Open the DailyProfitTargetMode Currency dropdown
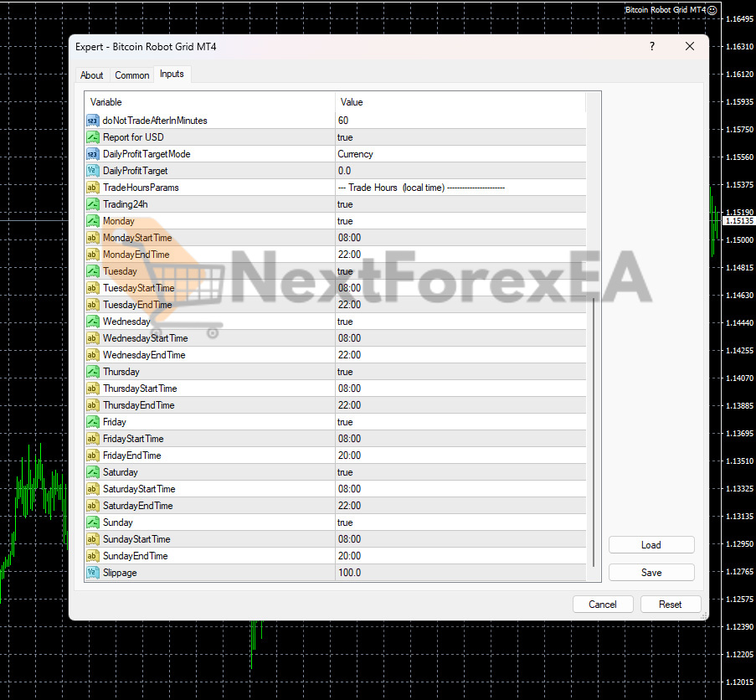Screen dimensions: 756x700 click(459, 154)
